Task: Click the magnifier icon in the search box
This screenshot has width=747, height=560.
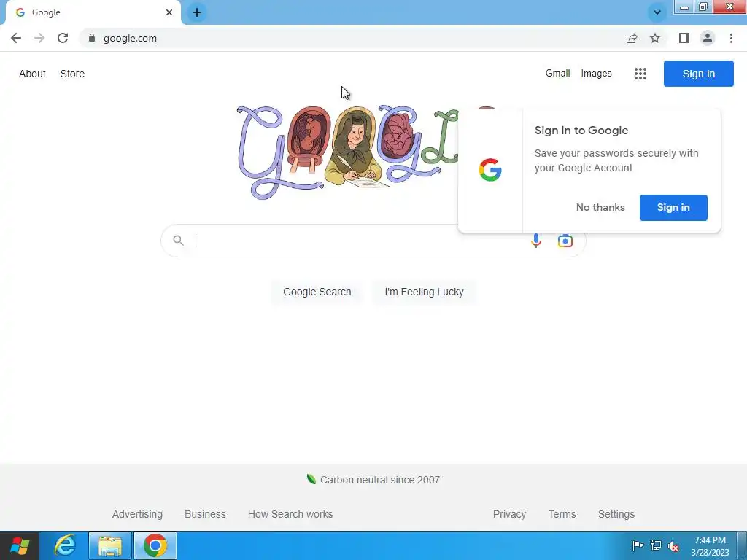Action: point(178,241)
